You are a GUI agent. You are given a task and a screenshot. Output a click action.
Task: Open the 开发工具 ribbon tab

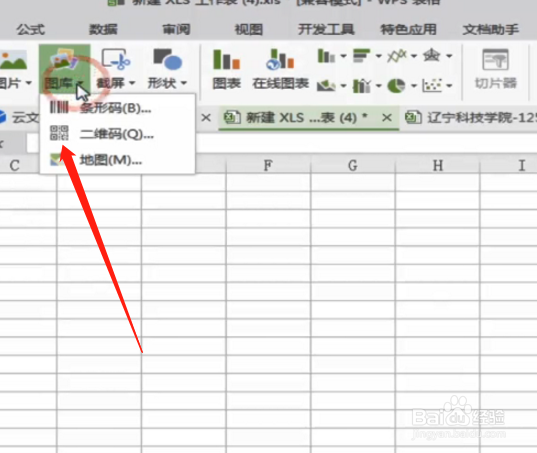click(x=326, y=30)
